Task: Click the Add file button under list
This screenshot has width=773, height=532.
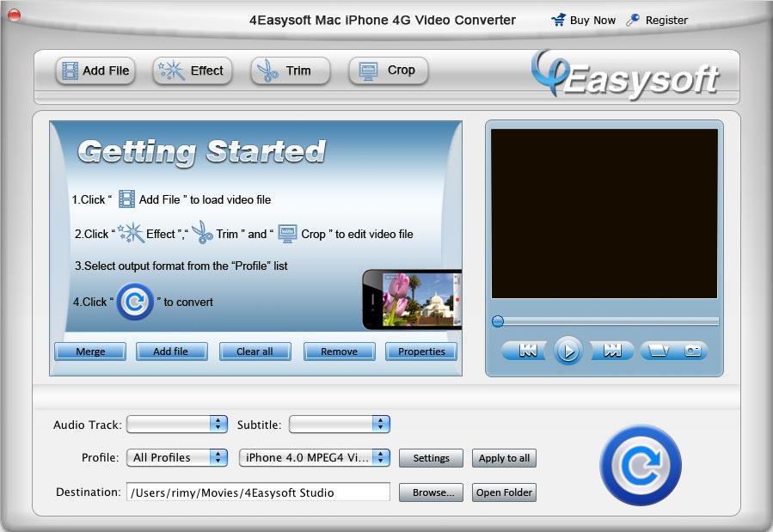Action: (171, 352)
